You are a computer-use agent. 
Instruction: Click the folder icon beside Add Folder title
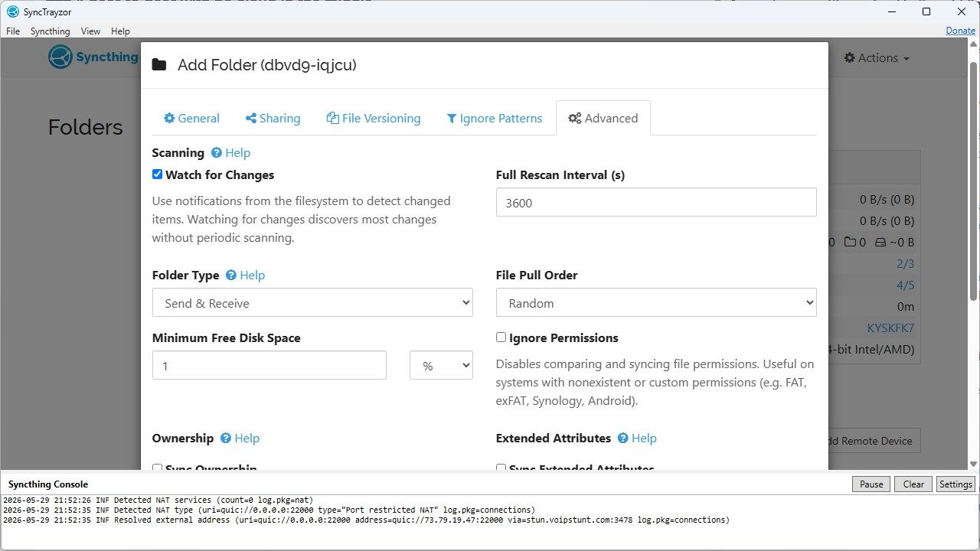(x=159, y=65)
